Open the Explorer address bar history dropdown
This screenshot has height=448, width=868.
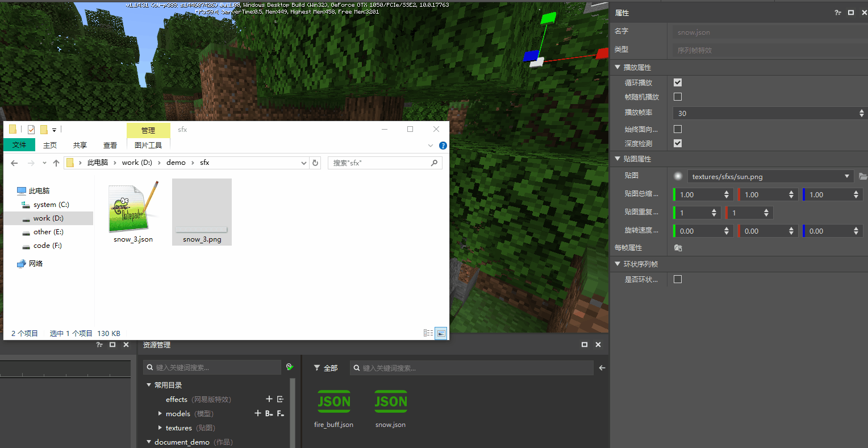pyautogui.click(x=304, y=163)
